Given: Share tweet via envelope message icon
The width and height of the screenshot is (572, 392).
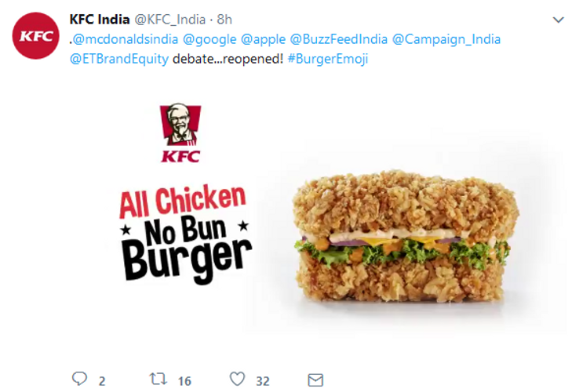Looking at the screenshot, I should click(x=315, y=379).
